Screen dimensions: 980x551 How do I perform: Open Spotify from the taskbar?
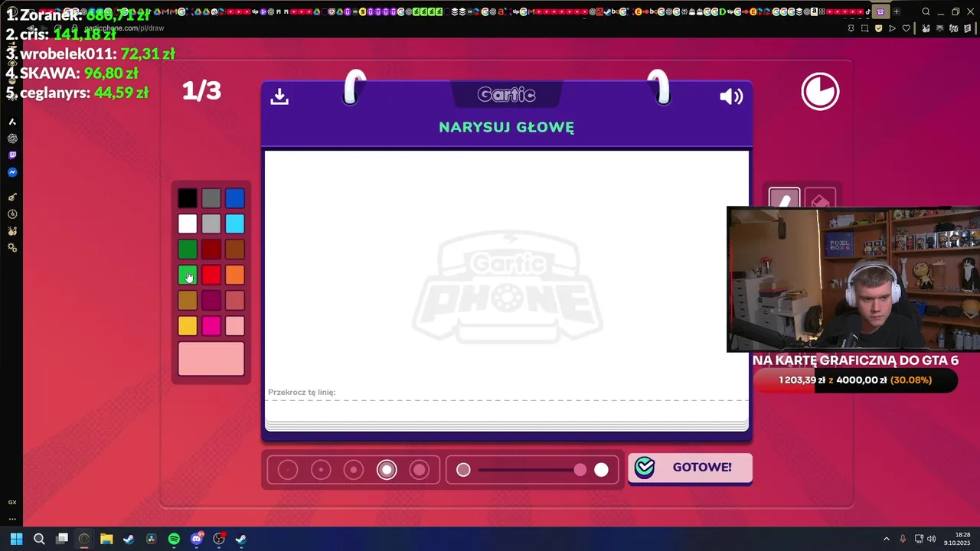(174, 539)
